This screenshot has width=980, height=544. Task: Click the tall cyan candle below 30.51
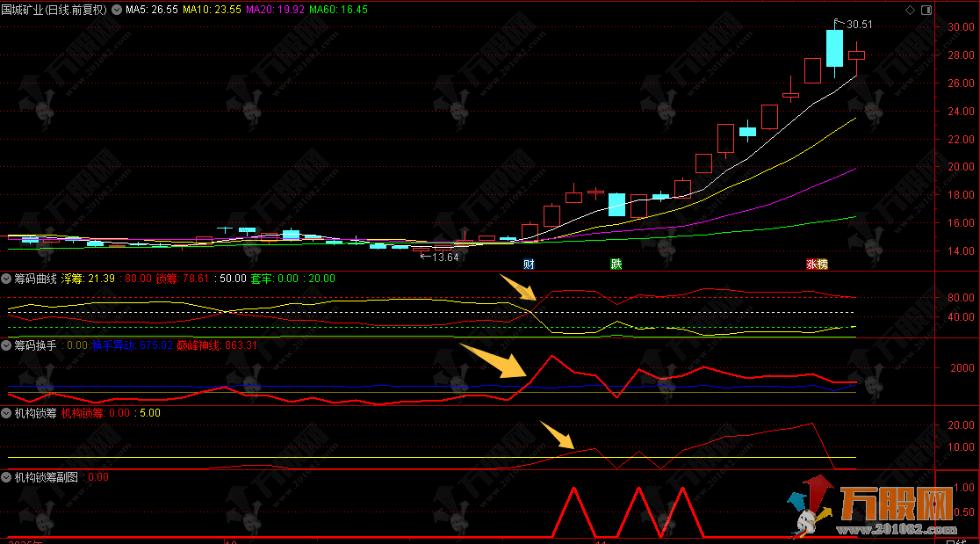tap(834, 48)
